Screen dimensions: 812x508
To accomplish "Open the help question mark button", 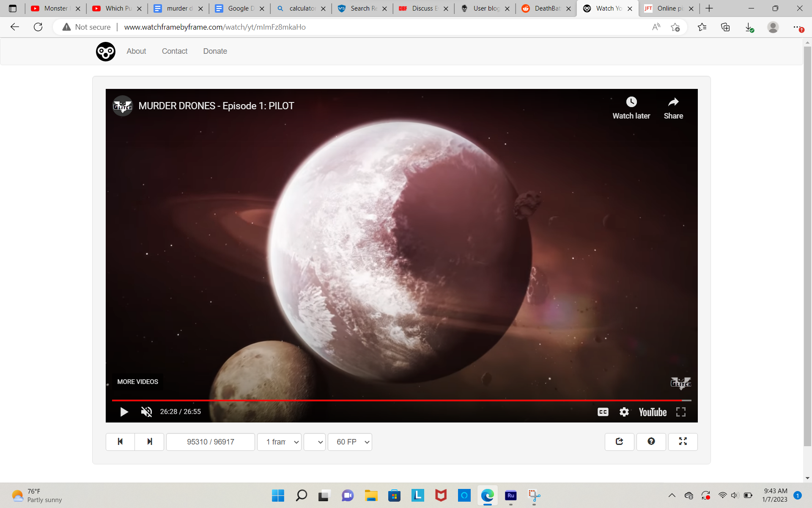I will click(x=651, y=442).
